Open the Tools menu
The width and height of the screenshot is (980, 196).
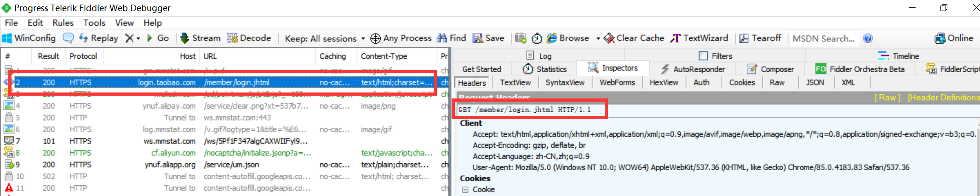point(94,23)
